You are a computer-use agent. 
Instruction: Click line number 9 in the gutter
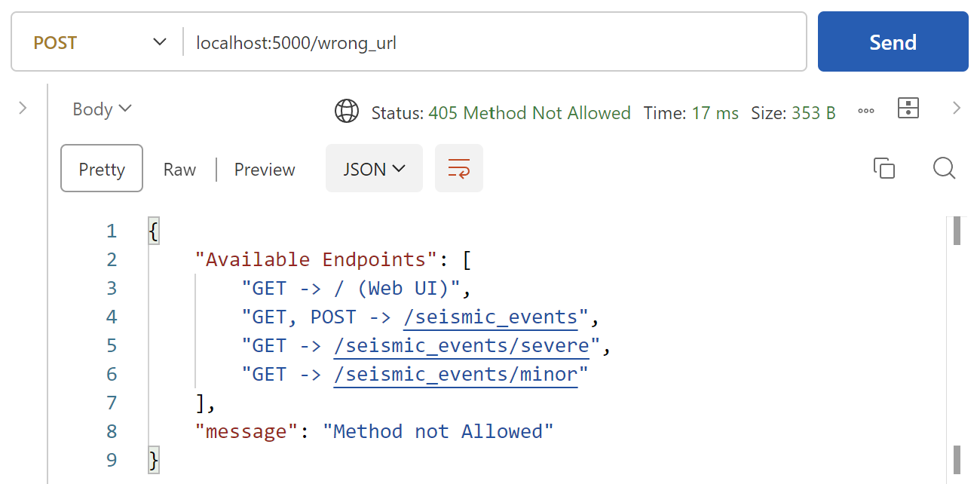tap(112, 460)
